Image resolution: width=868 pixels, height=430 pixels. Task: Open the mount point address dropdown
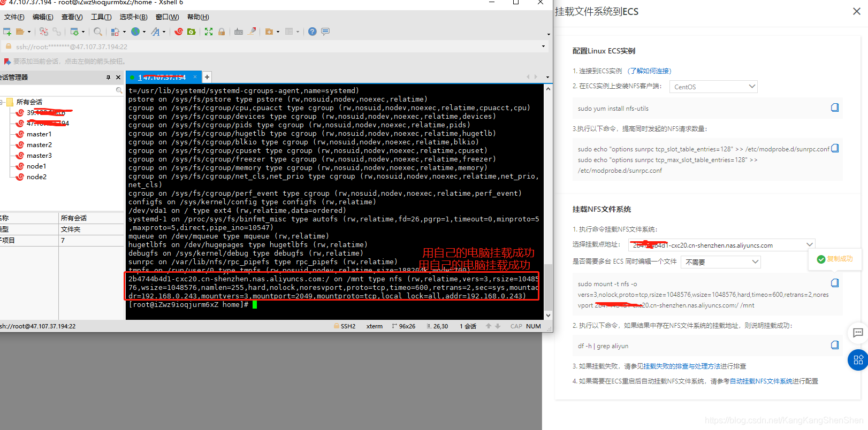[x=721, y=245]
